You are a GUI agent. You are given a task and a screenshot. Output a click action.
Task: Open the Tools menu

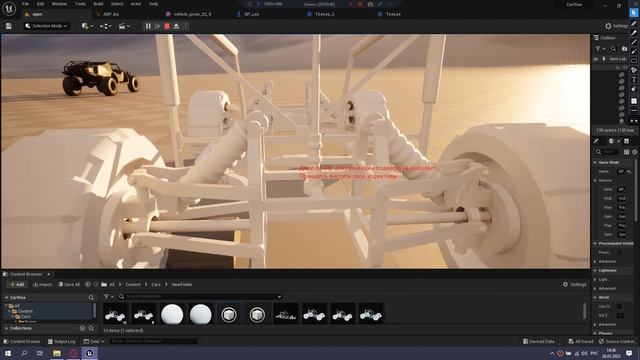80,4
